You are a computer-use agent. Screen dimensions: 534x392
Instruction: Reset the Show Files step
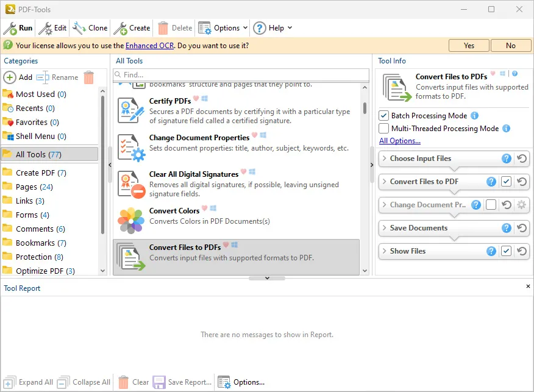(521, 251)
